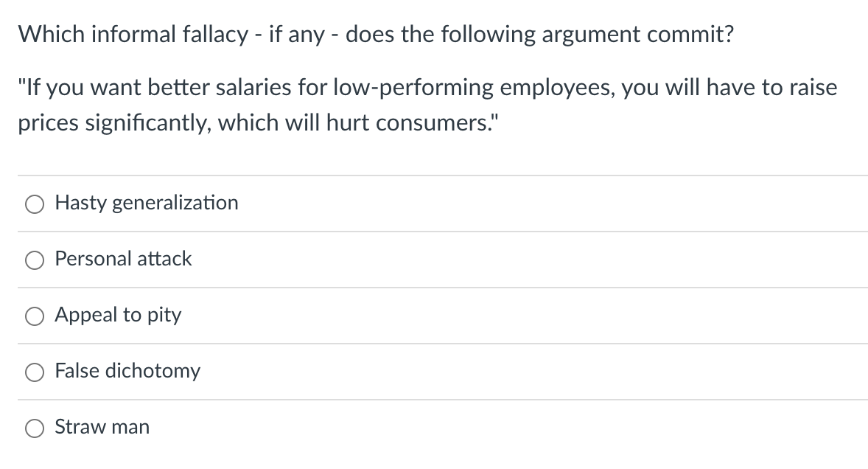Click the quiz question heading text
The width and height of the screenshot is (868, 469).
(x=374, y=33)
